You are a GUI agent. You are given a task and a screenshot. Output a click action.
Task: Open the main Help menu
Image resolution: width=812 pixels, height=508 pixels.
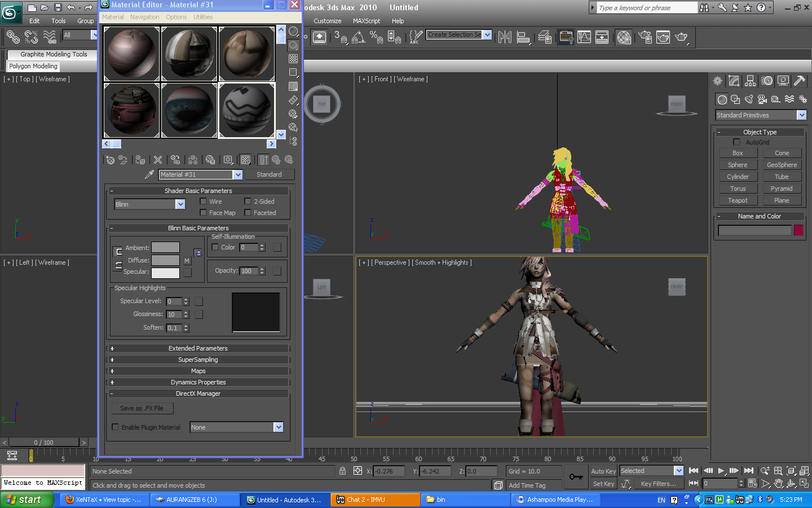pos(398,21)
